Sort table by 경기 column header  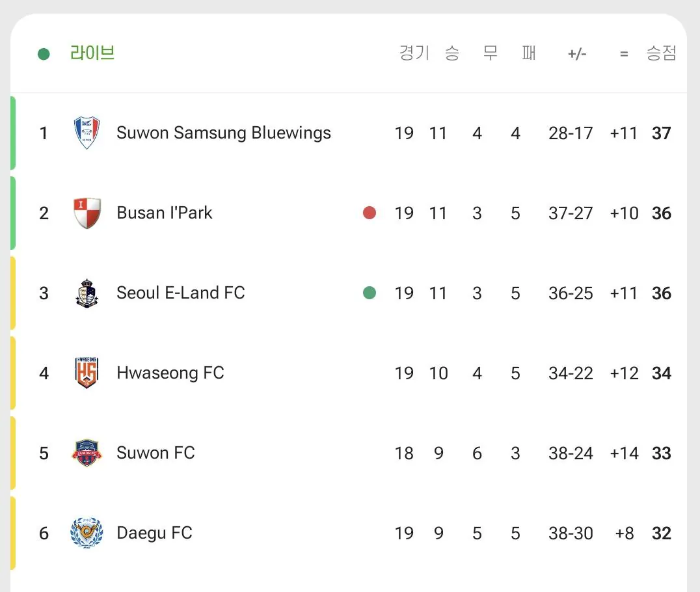tap(414, 53)
